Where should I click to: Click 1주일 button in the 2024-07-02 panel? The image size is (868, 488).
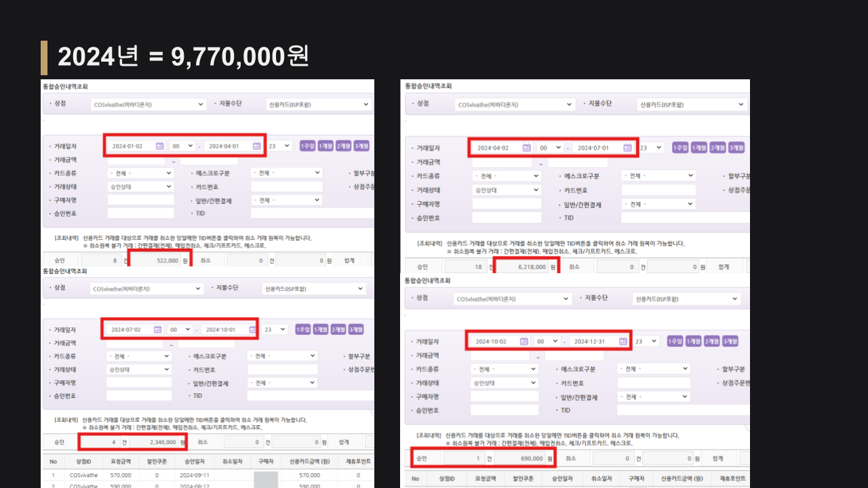[302, 329]
